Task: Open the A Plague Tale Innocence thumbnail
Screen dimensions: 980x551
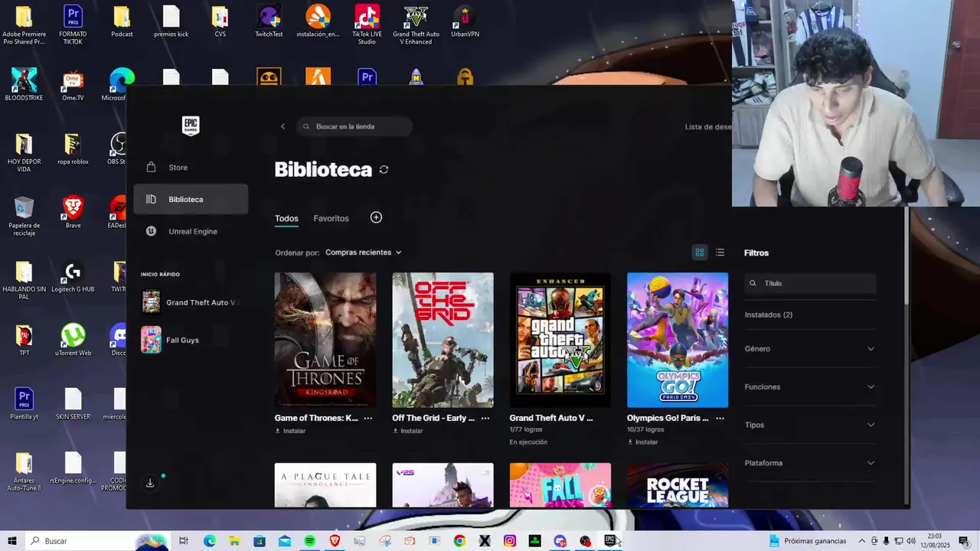Action: (x=325, y=485)
